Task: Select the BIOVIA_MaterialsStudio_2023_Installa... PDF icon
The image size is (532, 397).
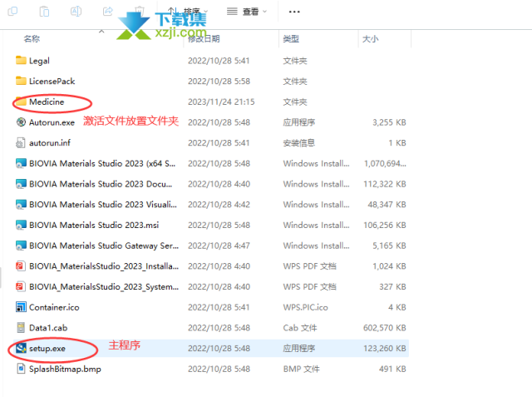Action: click(x=20, y=265)
